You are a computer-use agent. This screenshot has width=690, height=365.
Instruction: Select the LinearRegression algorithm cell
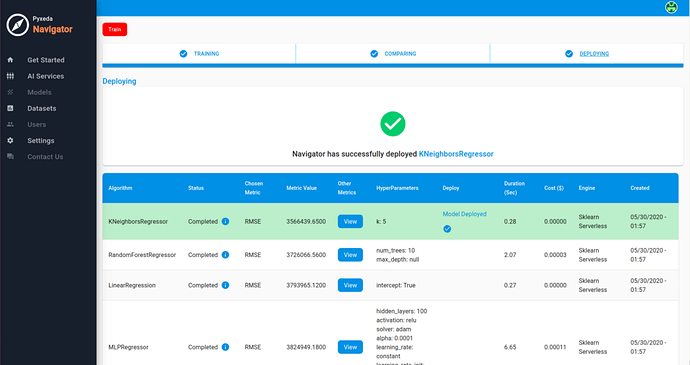tap(132, 285)
